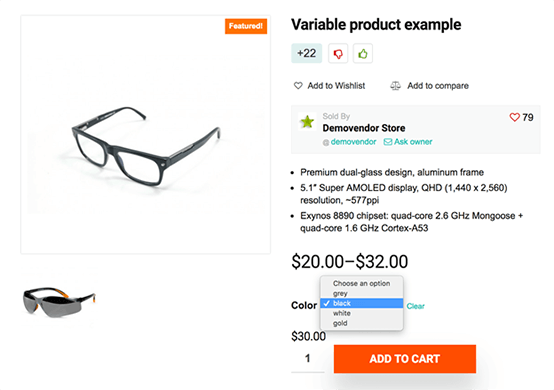Click the compare scales icon
554x390 pixels.
(395, 86)
